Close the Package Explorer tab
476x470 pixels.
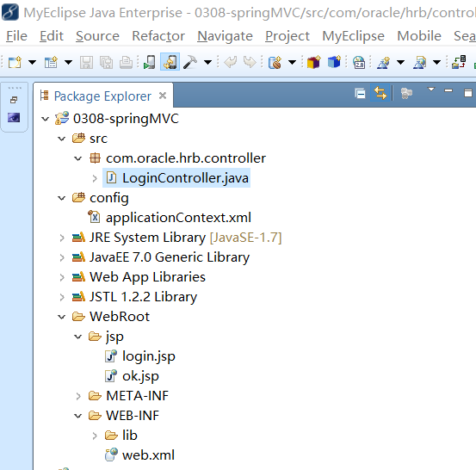(163, 96)
